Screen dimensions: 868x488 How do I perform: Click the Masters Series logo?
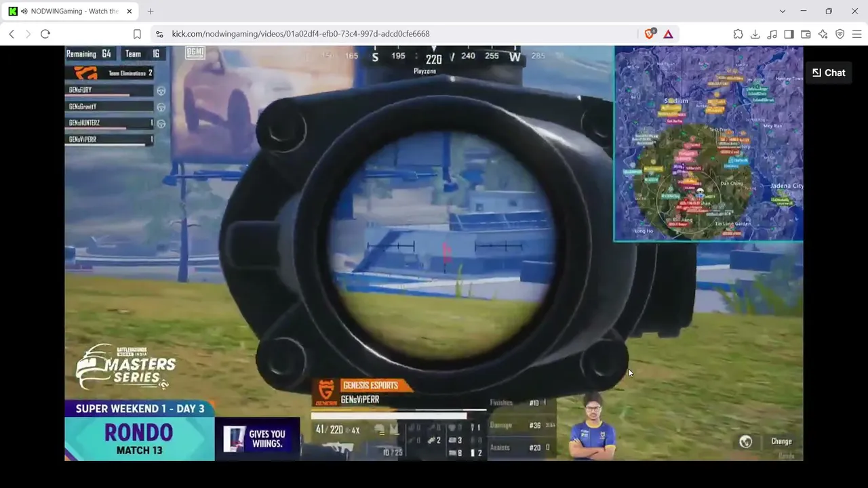[125, 367]
